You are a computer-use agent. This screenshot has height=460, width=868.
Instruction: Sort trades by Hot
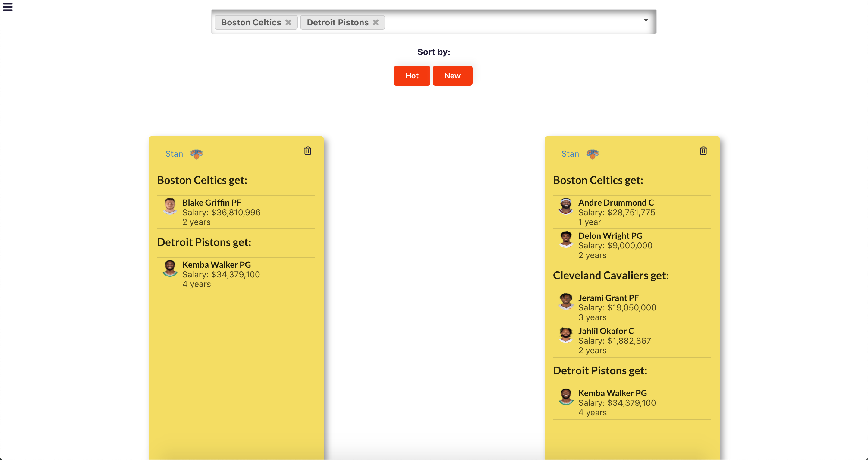click(411, 75)
